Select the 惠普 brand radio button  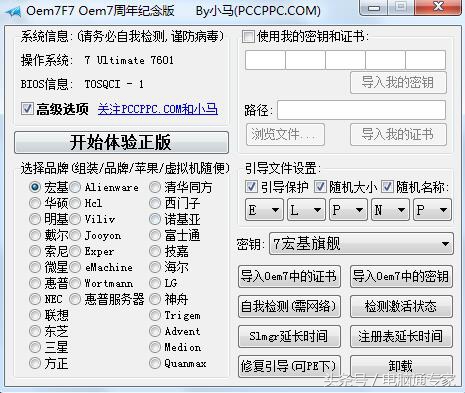point(35,283)
